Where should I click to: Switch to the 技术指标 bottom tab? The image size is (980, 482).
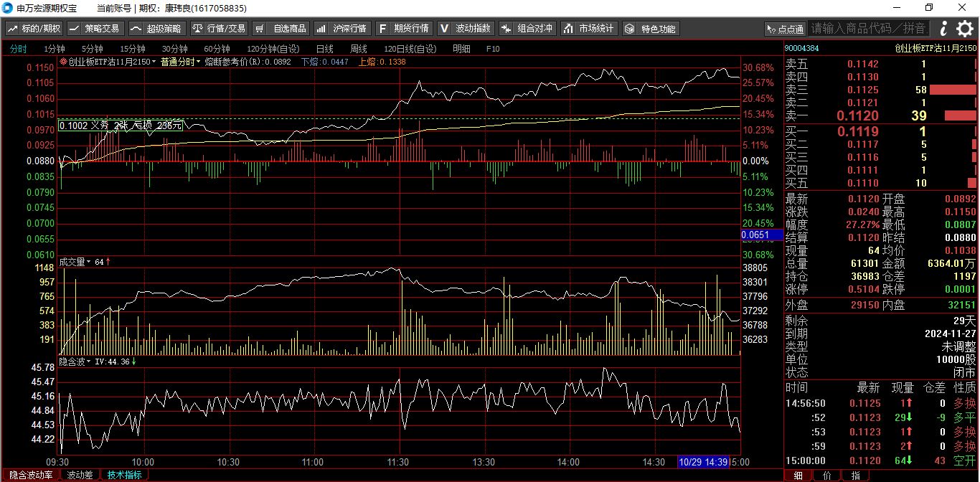tap(125, 475)
